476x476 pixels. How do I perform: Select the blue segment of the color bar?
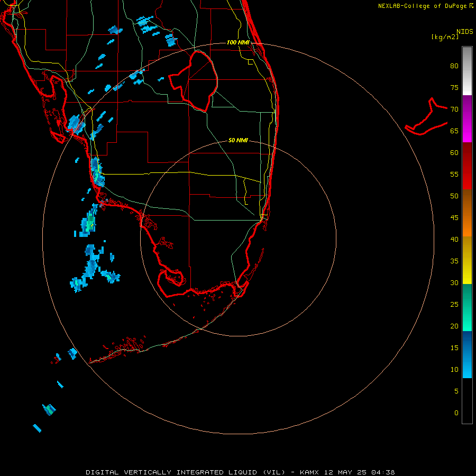coord(467,354)
